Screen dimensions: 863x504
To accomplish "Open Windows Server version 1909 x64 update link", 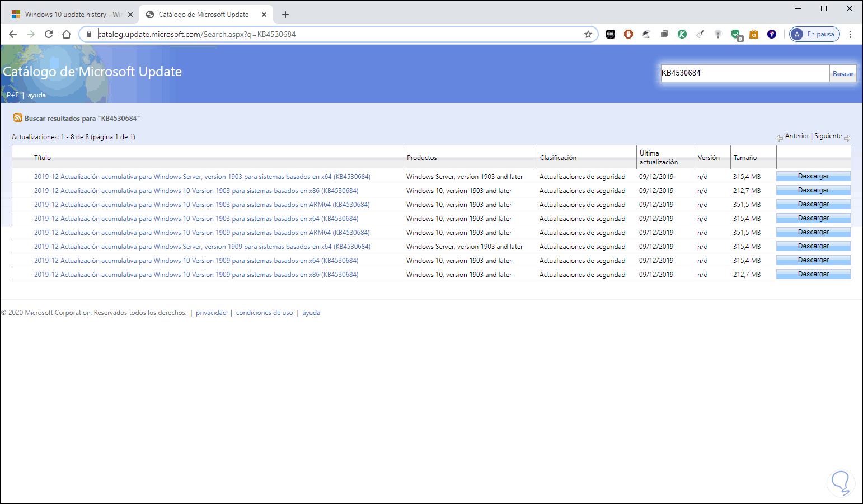I will pos(202,247).
